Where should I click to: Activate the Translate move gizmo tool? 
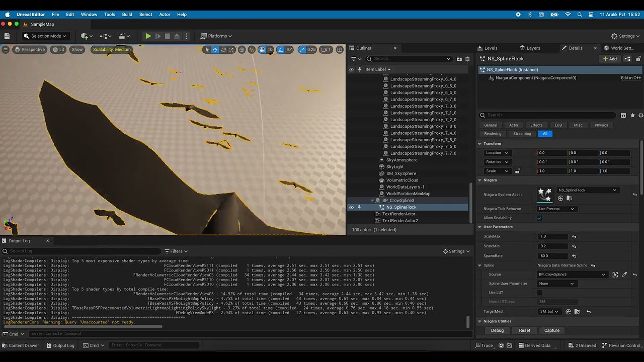pos(215,49)
